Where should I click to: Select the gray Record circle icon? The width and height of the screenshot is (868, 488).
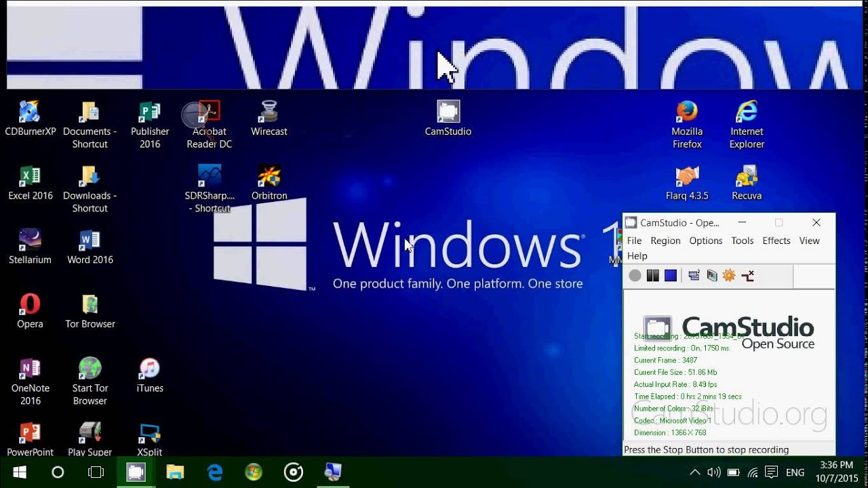(x=635, y=275)
